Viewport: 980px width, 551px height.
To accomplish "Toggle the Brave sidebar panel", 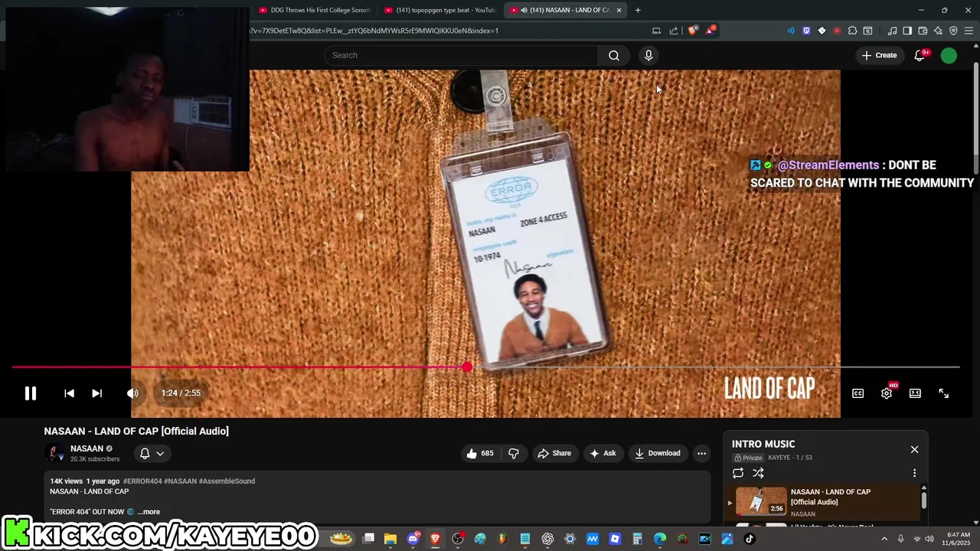I will click(x=907, y=31).
